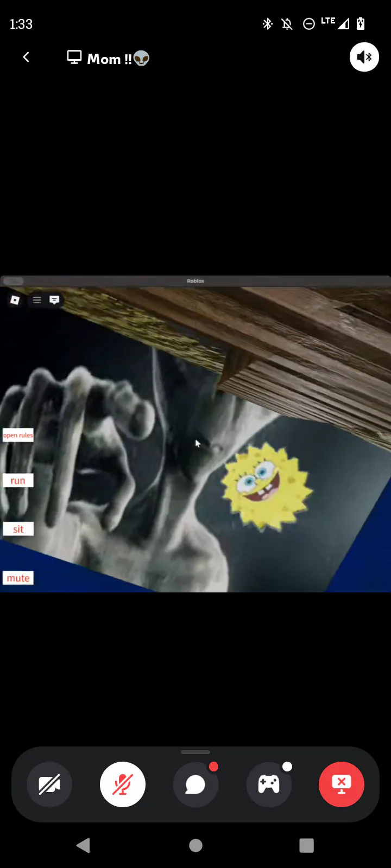
Task: Open the Roblox hamburger menu in the stream
Action: point(37,300)
